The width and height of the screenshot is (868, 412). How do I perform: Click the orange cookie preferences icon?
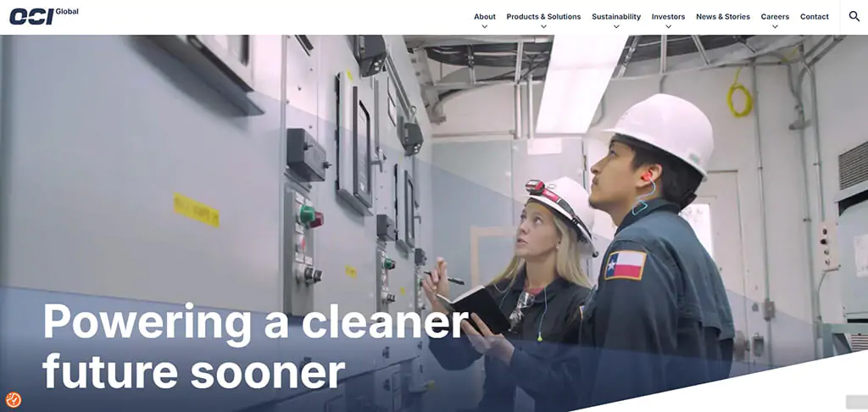pos(14,399)
